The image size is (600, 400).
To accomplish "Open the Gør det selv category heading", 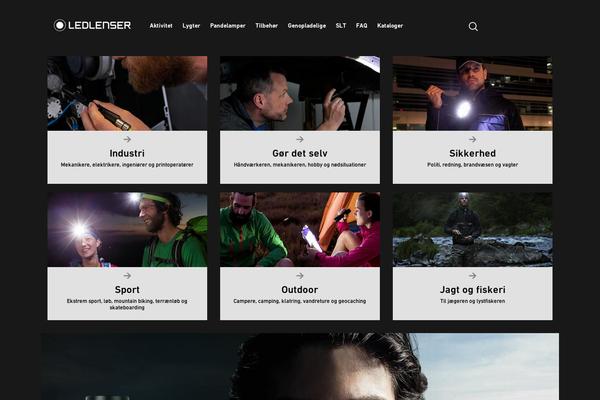I will [x=300, y=153].
